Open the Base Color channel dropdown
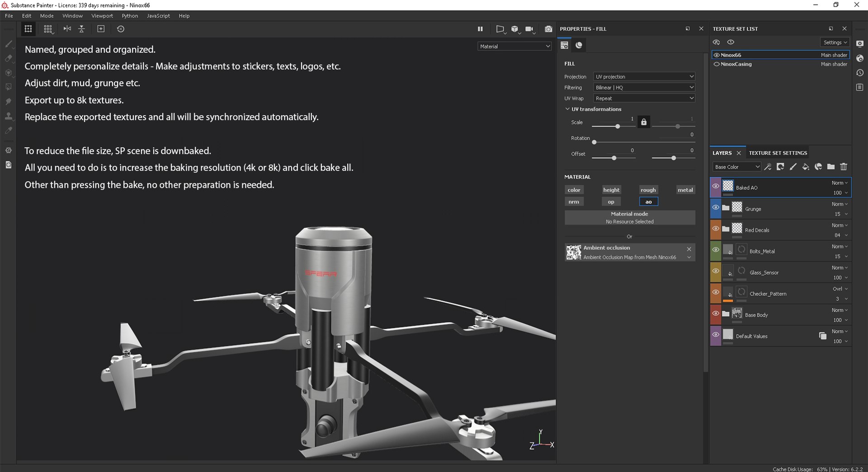 pos(736,167)
